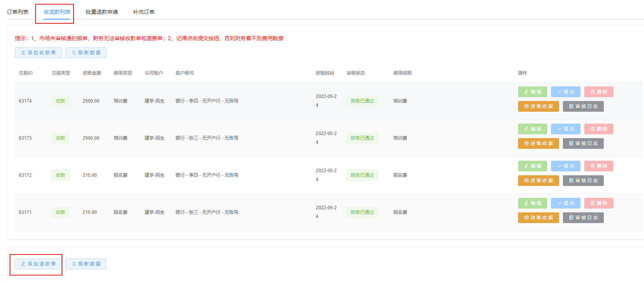Open the 收退款列表 tab
This screenshot has width=644, height=282.
click(x=57, y=12)
